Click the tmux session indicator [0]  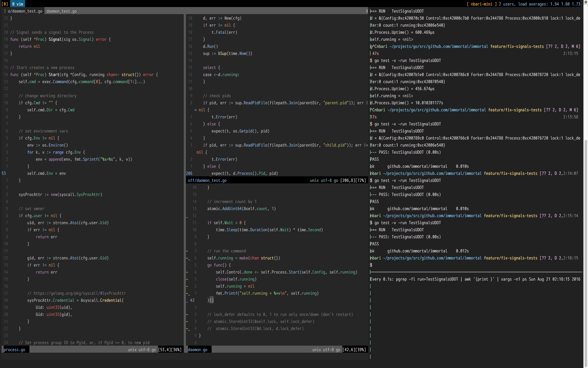pos(5,4)
